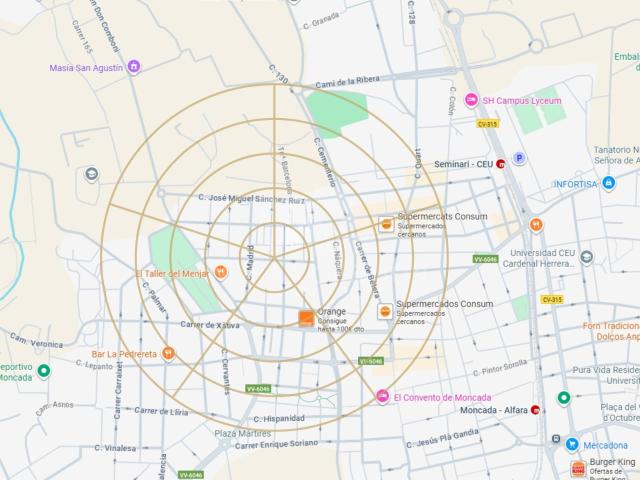Open the Bar La Pedrereta restaurant pin

point(168,353)
